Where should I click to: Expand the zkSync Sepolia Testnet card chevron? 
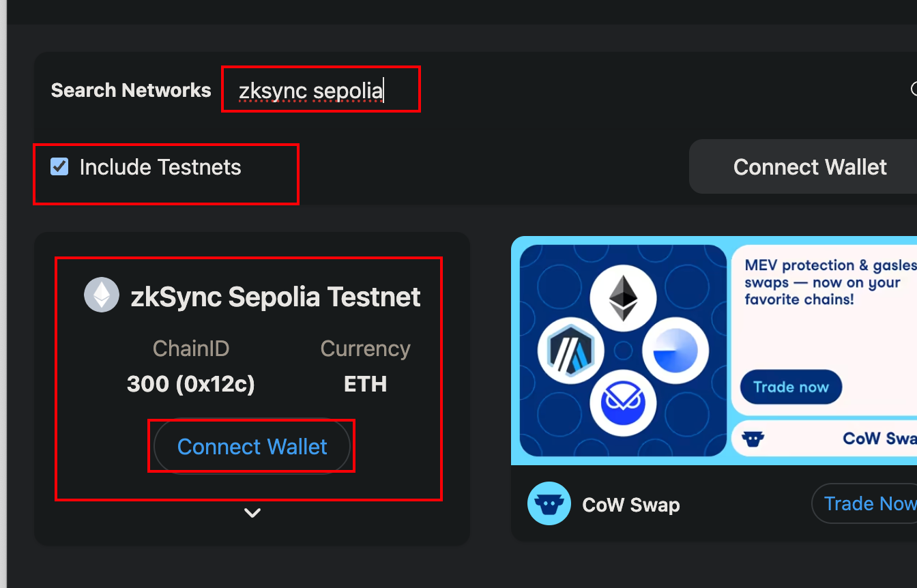click(x=252, y=513)
